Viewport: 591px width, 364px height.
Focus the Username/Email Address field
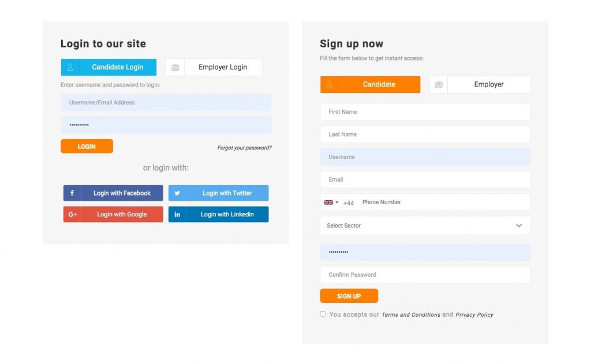(x=166, y=103)
